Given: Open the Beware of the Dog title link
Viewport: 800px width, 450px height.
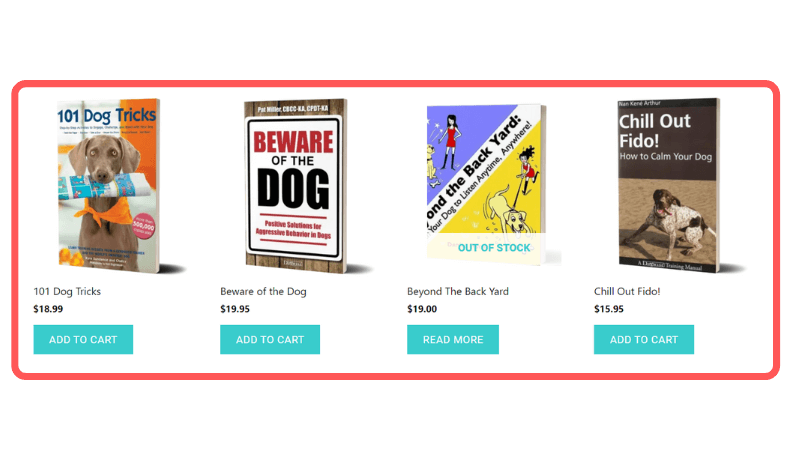Looking at the screenshot, I should (x=263, y=291).
